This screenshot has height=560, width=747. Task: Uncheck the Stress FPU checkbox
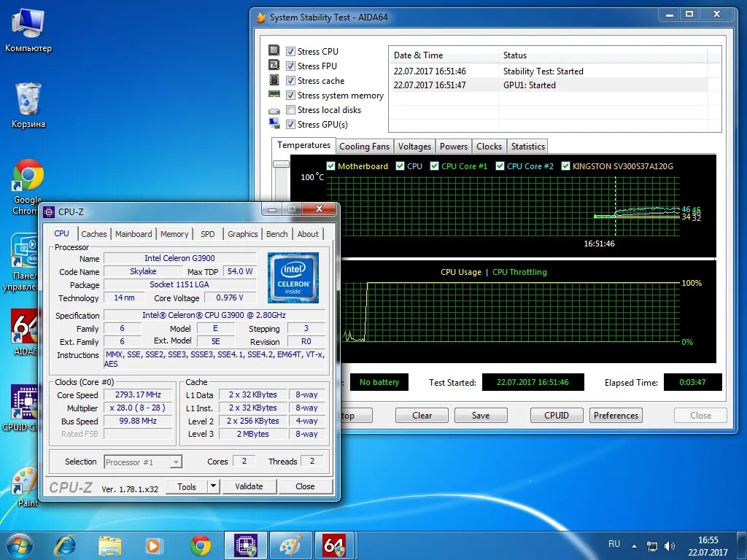(290, 66)
